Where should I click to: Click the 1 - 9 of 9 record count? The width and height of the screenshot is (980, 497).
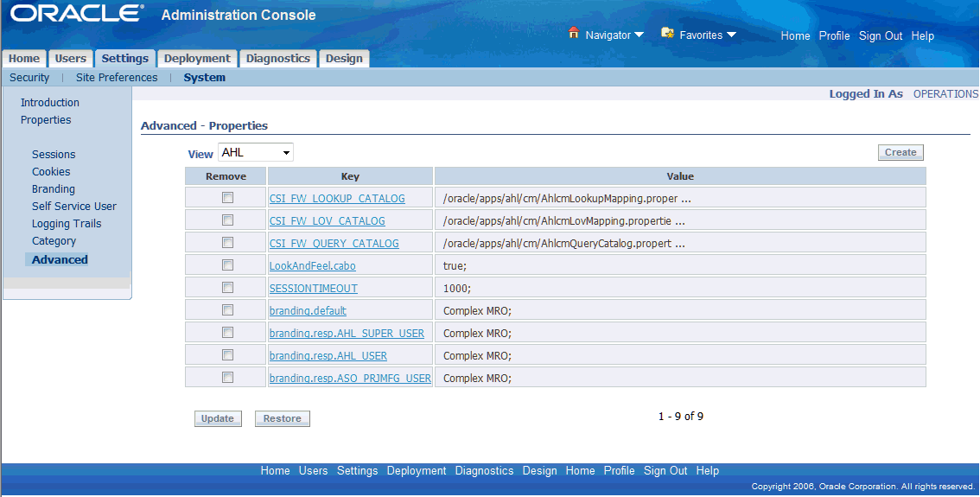point(681,417)
